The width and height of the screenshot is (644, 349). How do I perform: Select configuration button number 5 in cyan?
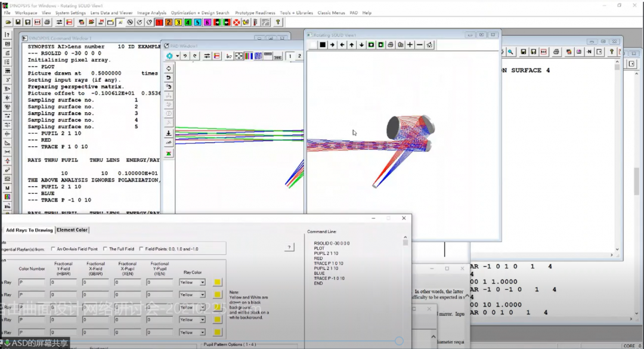(x=197, y=22)
